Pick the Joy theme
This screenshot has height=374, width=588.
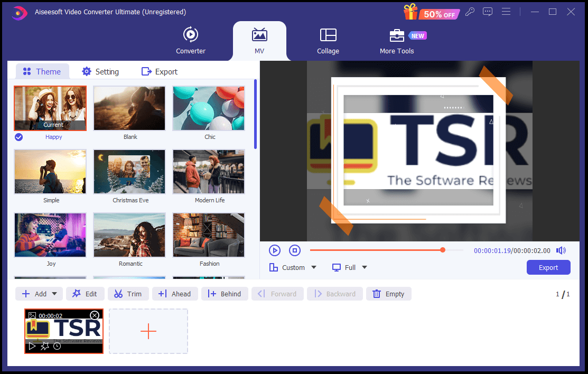pyautogui.click(x=50, y=235)
